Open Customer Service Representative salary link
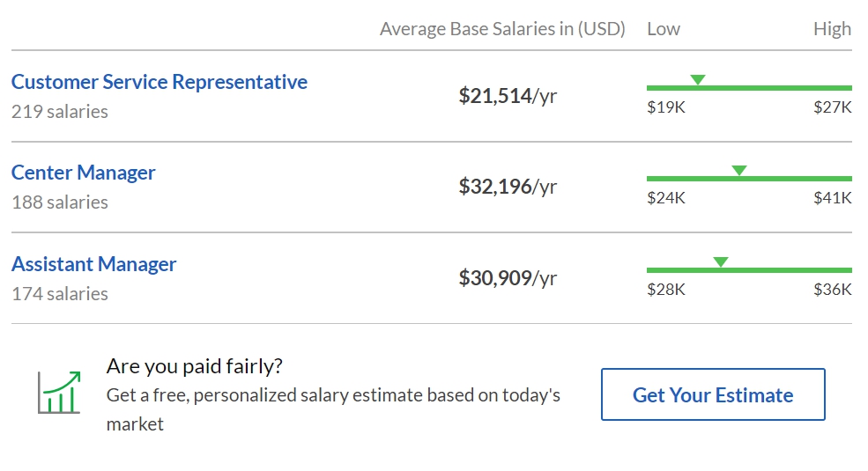 [x=159, y=82]
